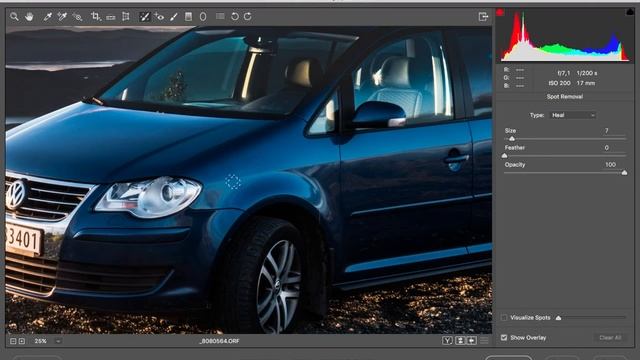Screen dimensions: 640x360
Task: Click the Spot Removal panel title
Action: click(x=564, y=97)
